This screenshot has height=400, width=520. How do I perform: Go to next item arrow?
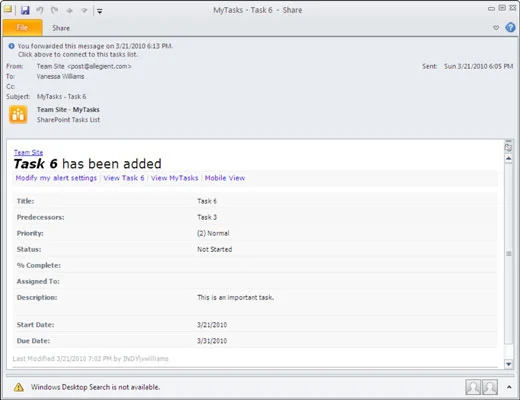click(x=84, y=11)
